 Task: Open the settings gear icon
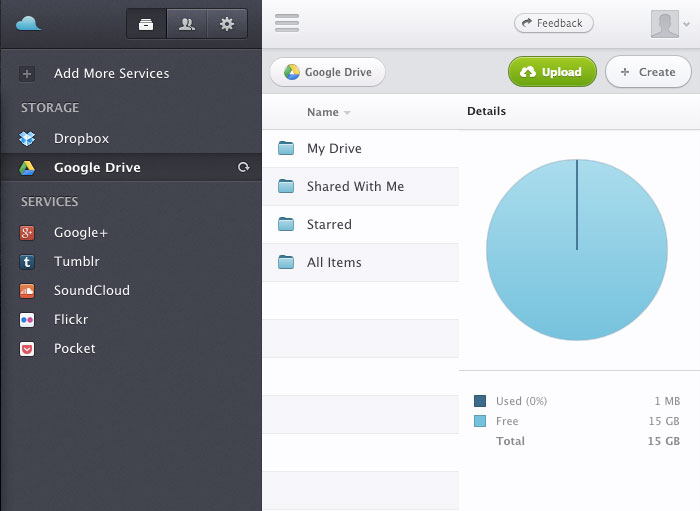(227, 24)
